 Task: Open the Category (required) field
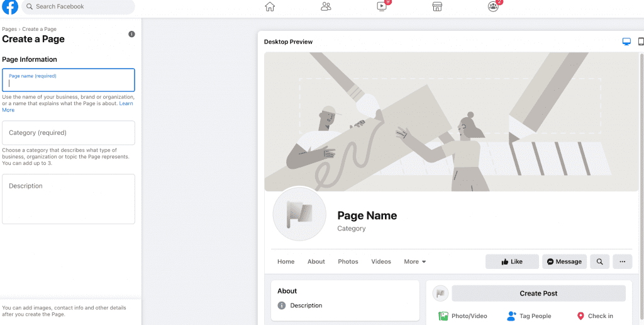(x=69, y=133)
